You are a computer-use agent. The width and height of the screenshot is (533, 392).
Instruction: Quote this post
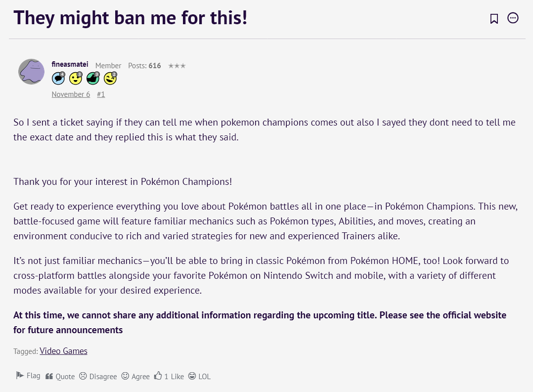(60, 376)
